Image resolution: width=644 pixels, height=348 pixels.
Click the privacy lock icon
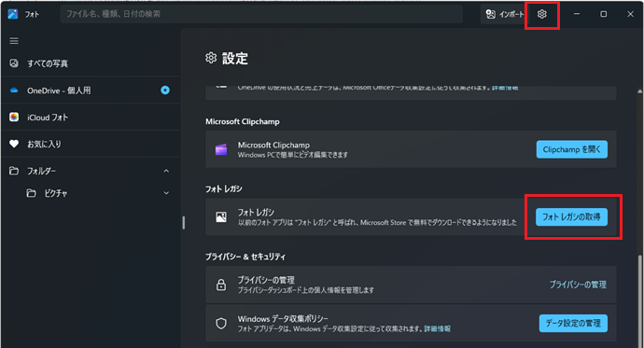click(x=221, y=285)
